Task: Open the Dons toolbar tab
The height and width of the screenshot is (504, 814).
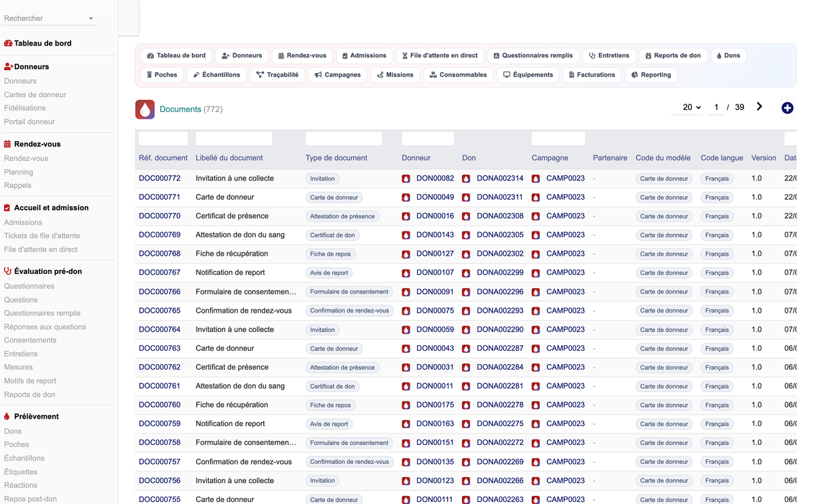Action: (x=729, y=56)
